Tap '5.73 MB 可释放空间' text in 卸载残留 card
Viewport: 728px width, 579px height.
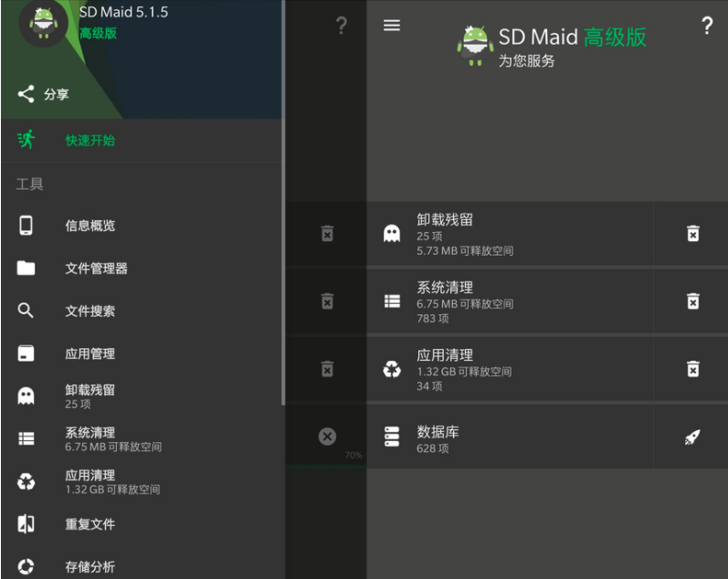(465, 251)
